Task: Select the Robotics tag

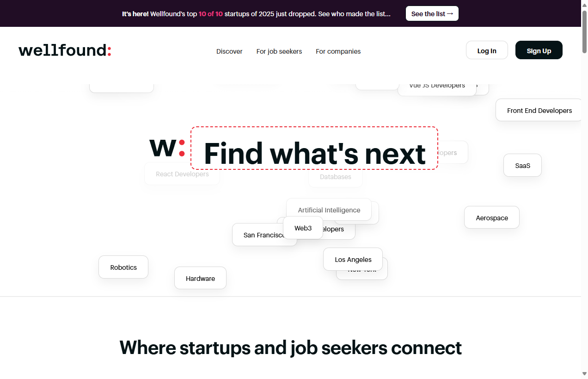Action: 123,267
